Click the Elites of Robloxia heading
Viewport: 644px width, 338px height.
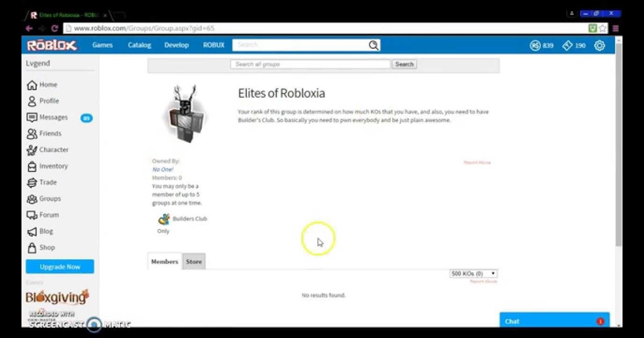(x=281, y=93)
